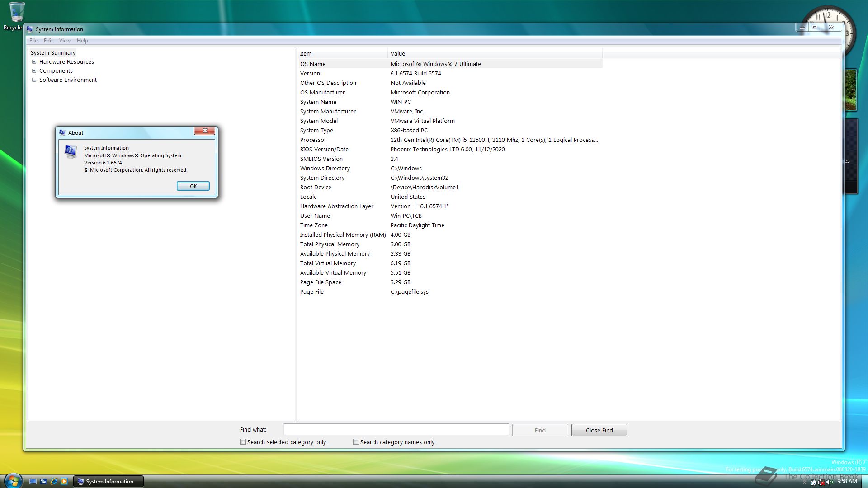Image resolution: width=868 pixels, height=488 pixels.
Task: Open the View menu
Action: 65,41
